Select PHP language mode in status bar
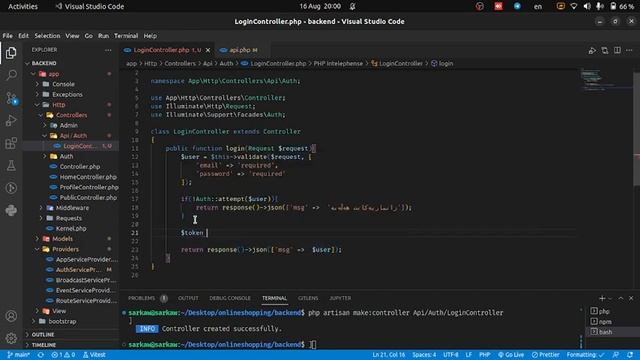Image resolution: width=640 pixels, height=360 pixels. (x=484, y=355)
